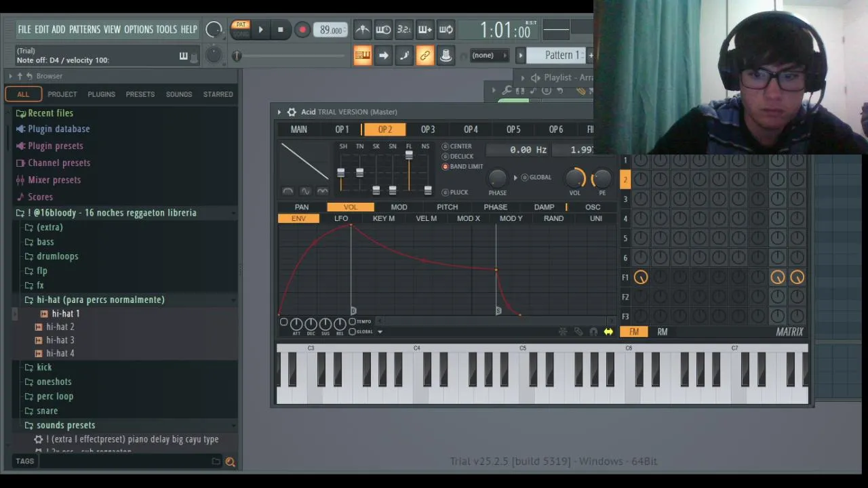Open the (none) snap selector dropdown
Screen dimensions: 868x488
[490, 56]
